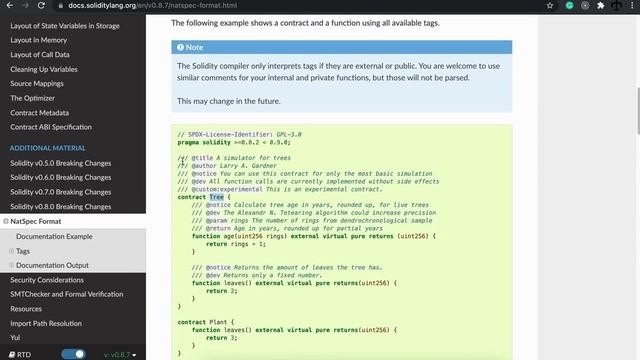Open Solidity v0.7.0 Breaking Changes
This screenshot has height=360, width=640.
point(60,192)
